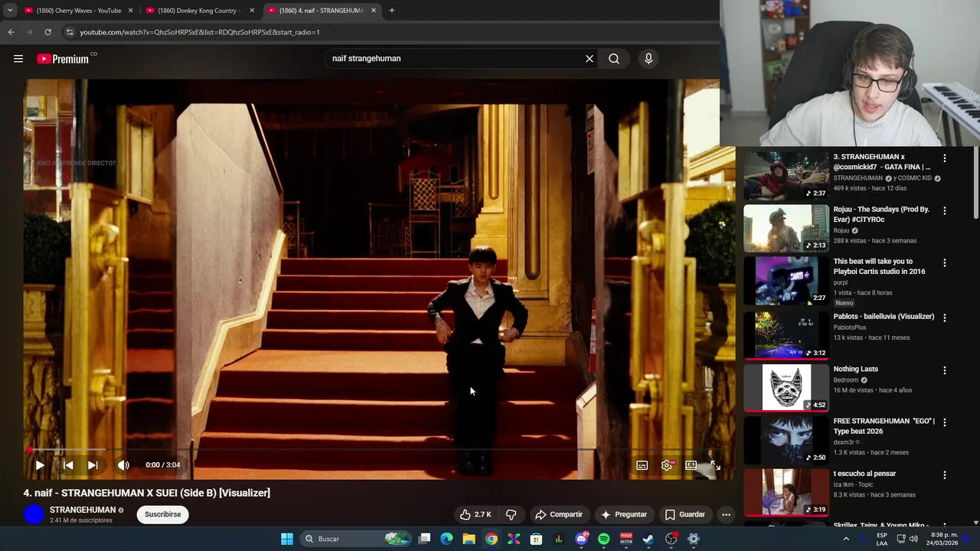Open Playboi Cartis studio beat thumbnail
Screen dimensions: 980x551
tap(786, 280)
